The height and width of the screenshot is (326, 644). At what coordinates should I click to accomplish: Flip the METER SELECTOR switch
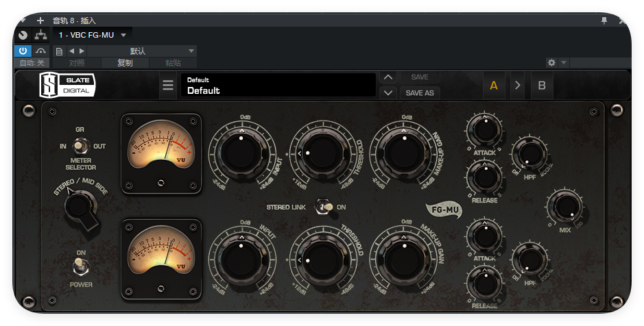[81, 146]
